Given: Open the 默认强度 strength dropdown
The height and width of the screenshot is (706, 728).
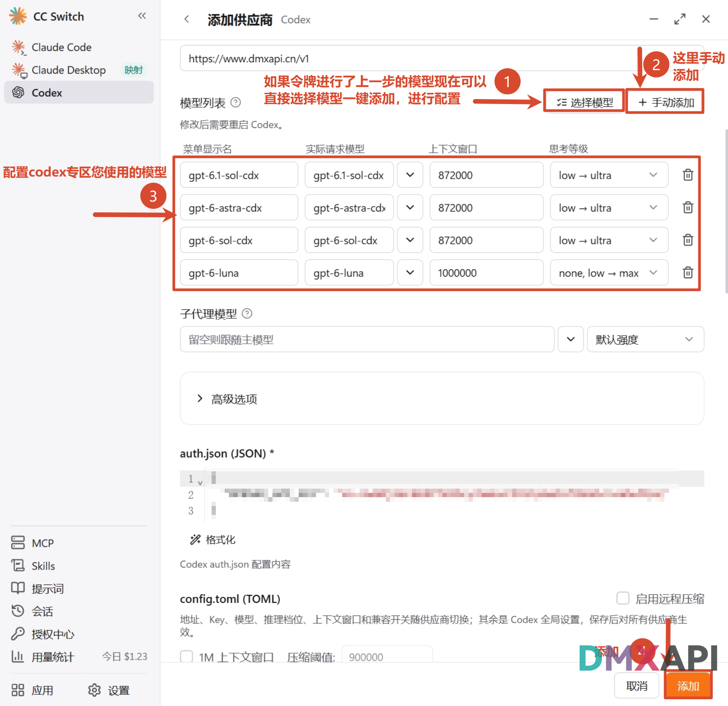Looking at the screenshot, I should click(x=645, y=340).
